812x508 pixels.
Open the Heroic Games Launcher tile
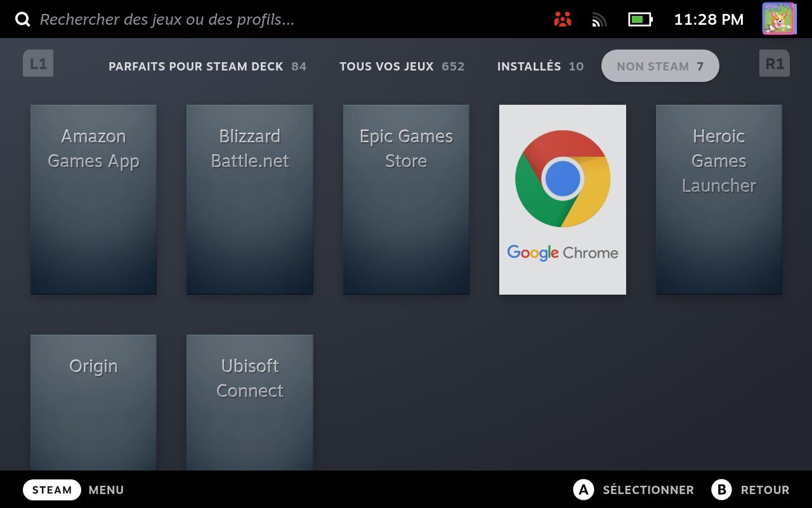pos(719,199)
